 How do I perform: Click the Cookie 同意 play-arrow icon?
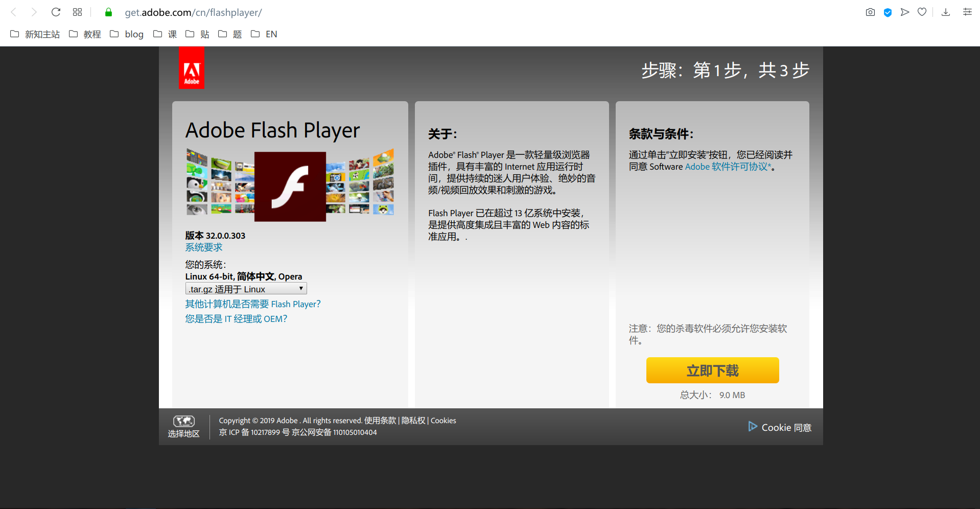tap(753, 426)
